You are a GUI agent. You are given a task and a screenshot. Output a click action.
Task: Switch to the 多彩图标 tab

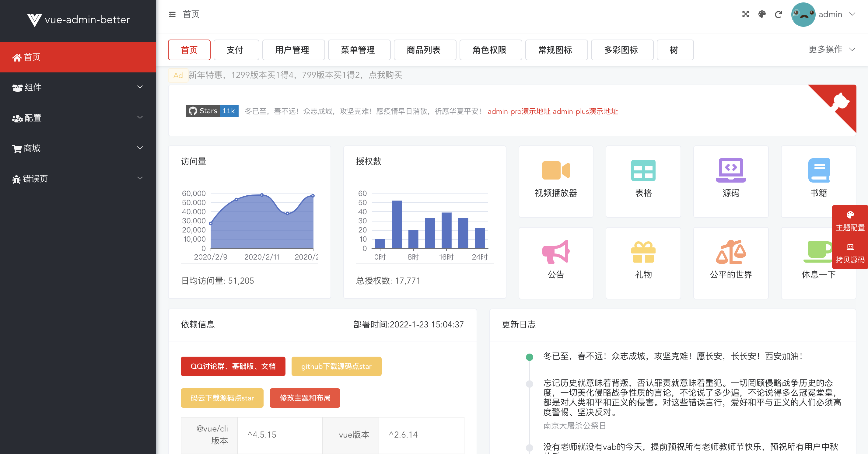(x=622, y=50)
